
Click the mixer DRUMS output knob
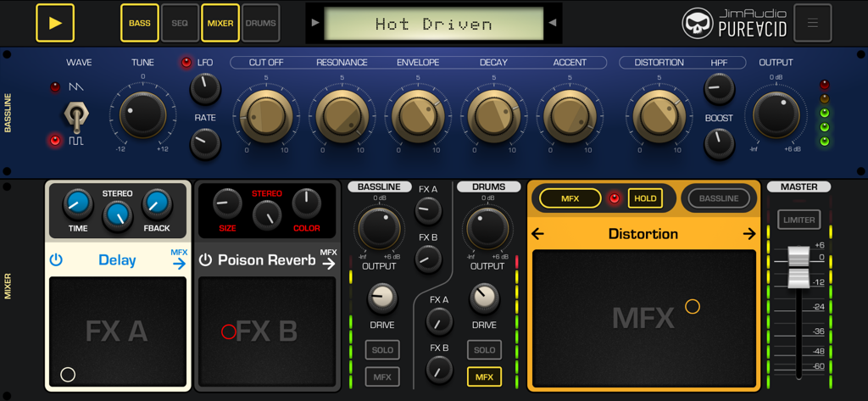(487, 229)
